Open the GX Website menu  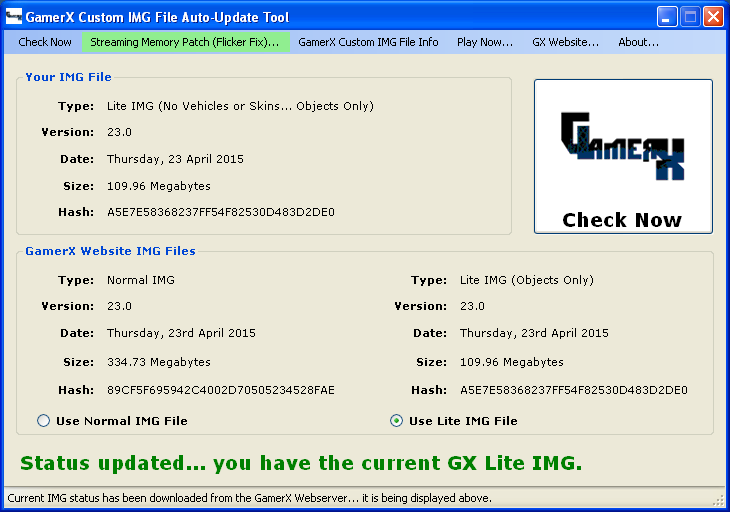[x=565, y=42]
